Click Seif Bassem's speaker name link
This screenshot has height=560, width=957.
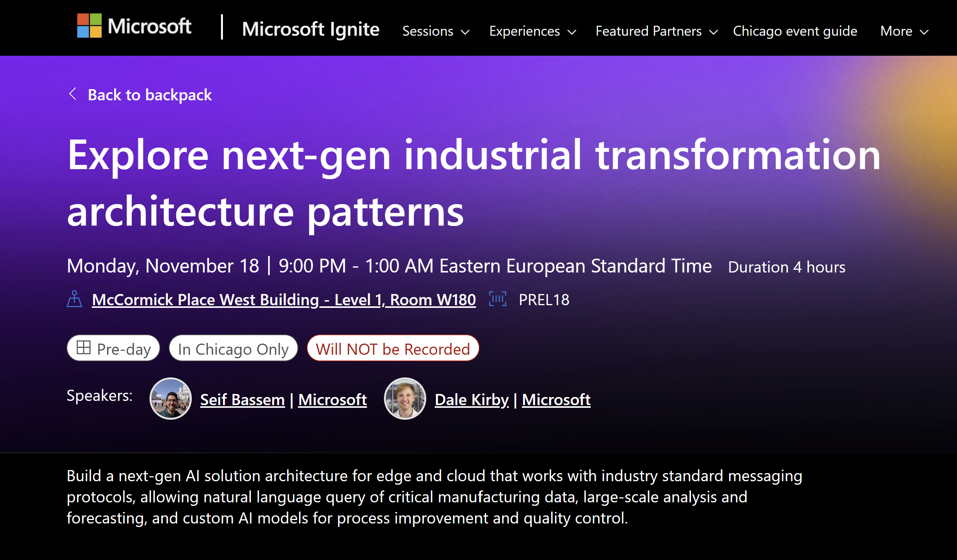coord(242,399)
